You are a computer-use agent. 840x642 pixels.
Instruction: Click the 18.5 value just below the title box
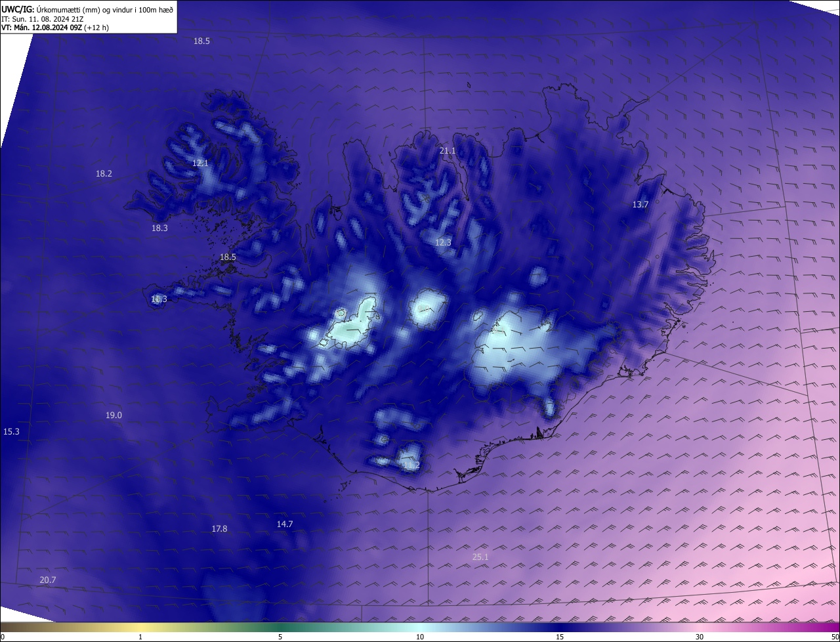click(x=201, y=41)
